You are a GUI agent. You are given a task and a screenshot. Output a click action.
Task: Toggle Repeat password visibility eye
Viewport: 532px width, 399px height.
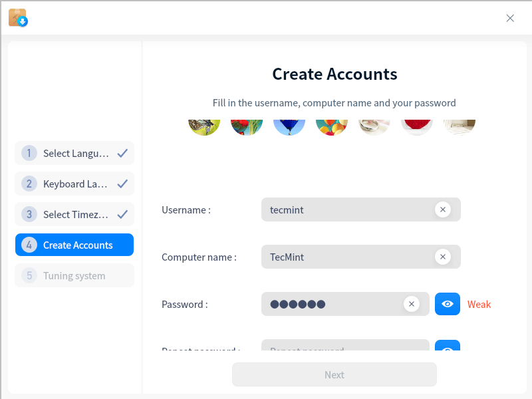point(448,348)
